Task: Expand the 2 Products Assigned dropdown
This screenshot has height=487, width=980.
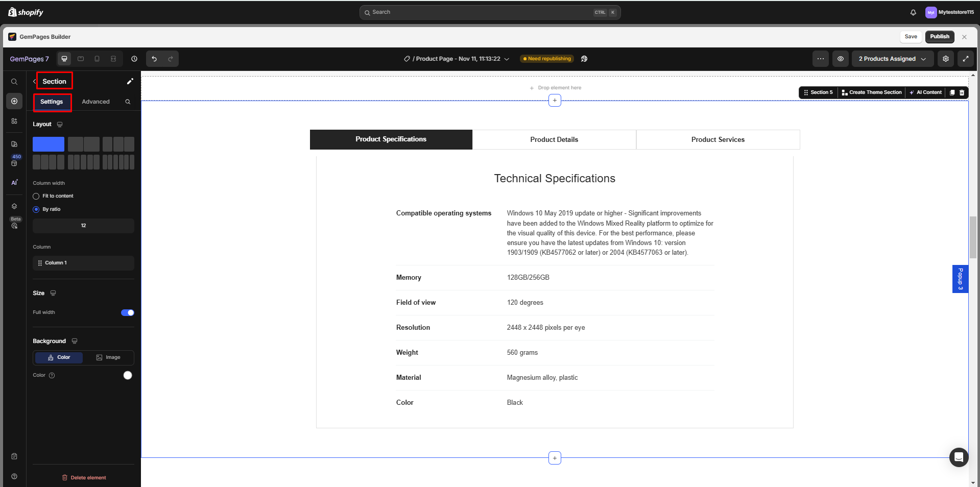Action: (x=892, y=59)
